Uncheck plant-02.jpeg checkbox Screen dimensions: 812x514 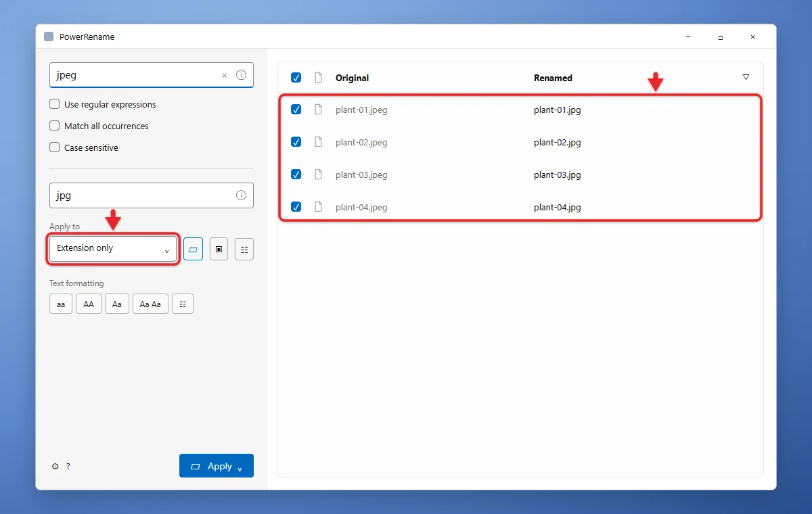click(296, 142)
